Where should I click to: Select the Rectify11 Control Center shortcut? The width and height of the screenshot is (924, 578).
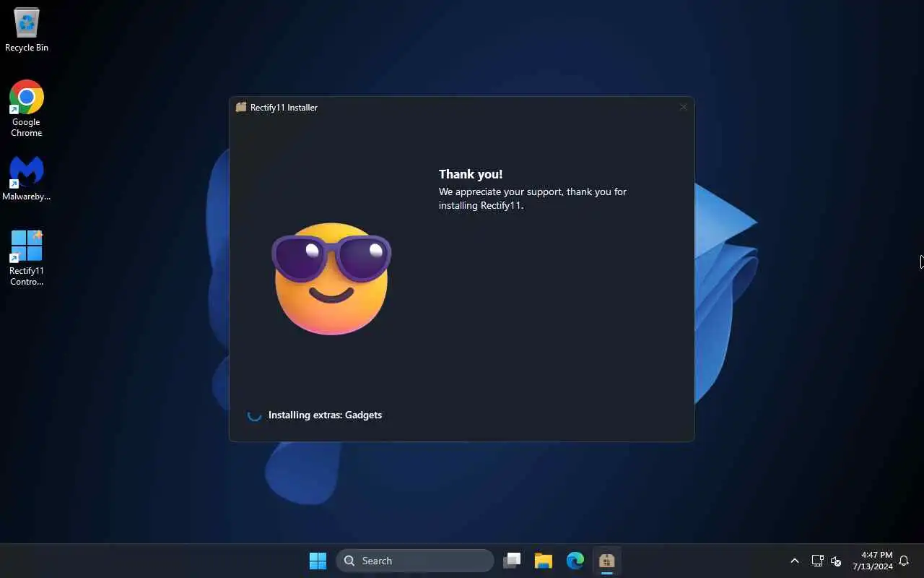27,258
